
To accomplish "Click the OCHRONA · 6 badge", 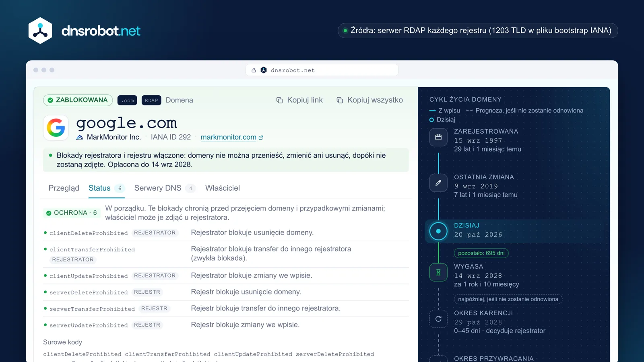I will (72, 213).
